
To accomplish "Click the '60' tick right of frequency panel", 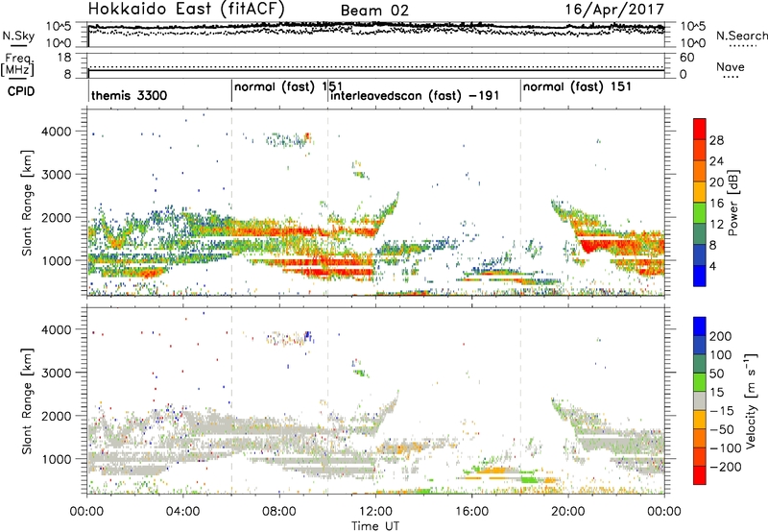I will [x=686, y=58].
